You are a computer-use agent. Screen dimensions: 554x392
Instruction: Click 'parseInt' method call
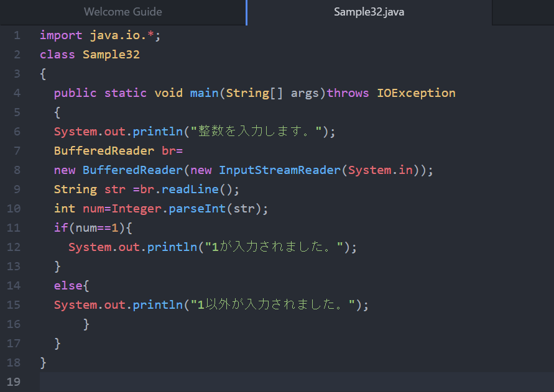pos(197,209)
